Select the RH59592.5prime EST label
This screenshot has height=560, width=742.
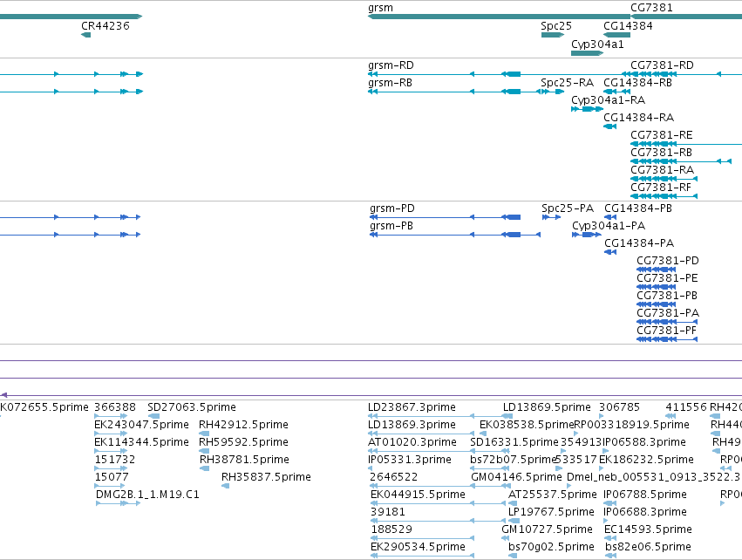point(243,442)
